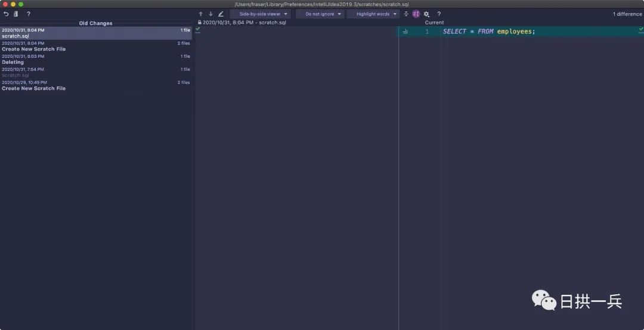This screenshot has height=330, width=644.
Task: Click the revert line icon in gutter
Action: (405, 32)
